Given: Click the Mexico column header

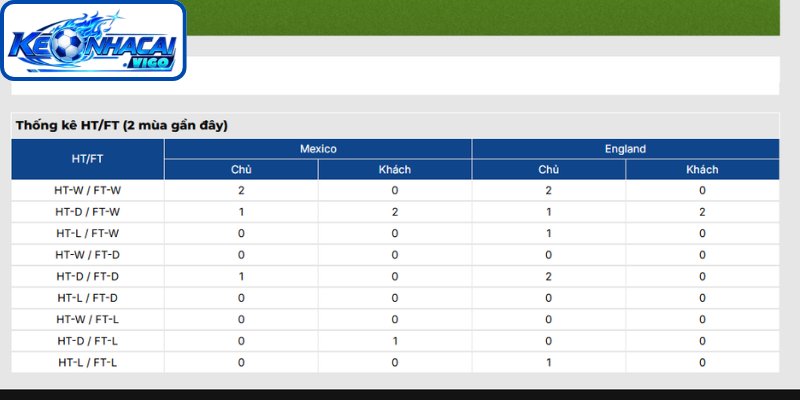Looking at the screenshot, I should coord(318,149).
